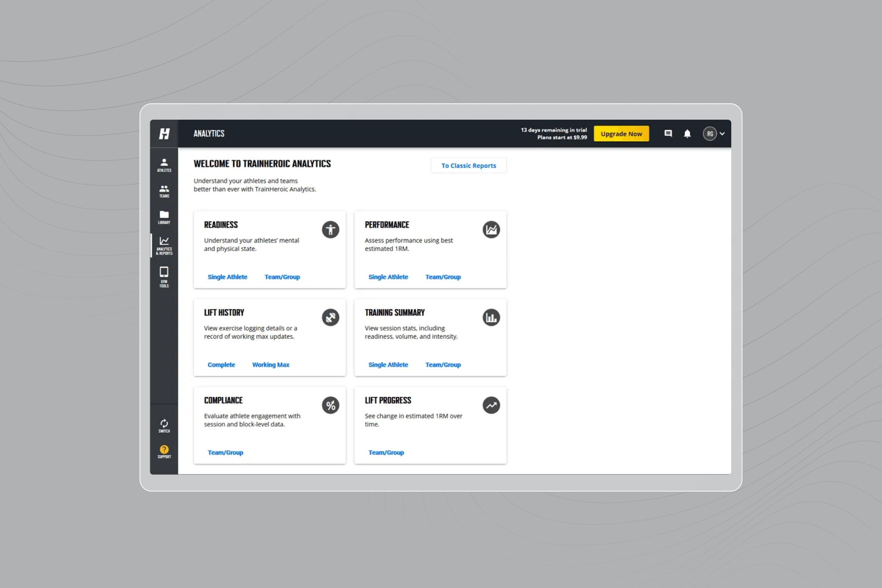Click the Lift History card title
Image resolution: width=882 pixels, height=588 pixels.
pyautogui.click(x=224, y=313)
